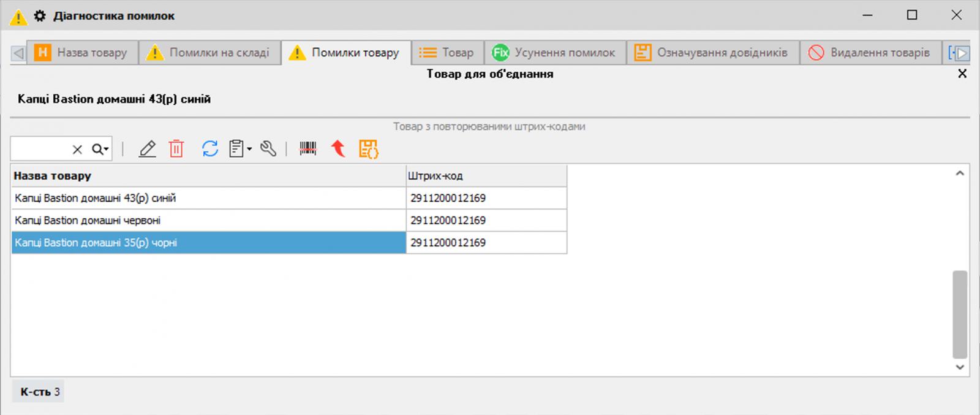The image size is (980, 415).
Task: Click the wrench settings icon
Action: pyautogui.click(x=268, y=149)
